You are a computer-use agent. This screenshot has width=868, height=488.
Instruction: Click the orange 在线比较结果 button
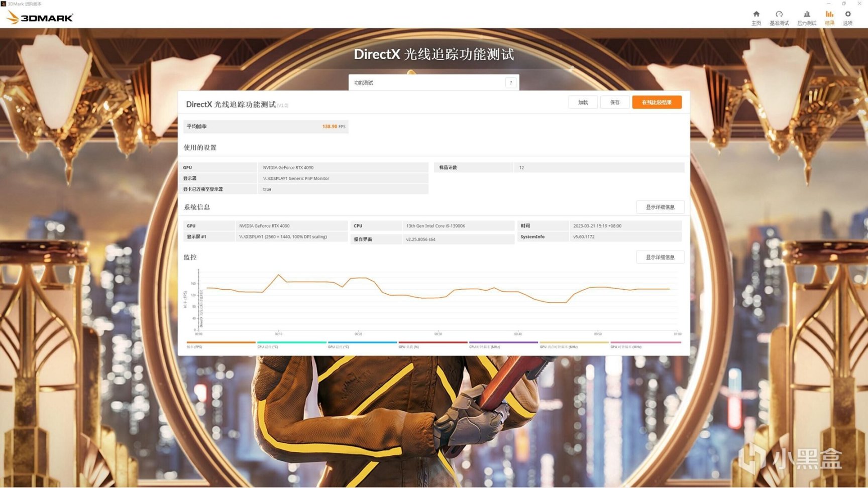(657, 102)
